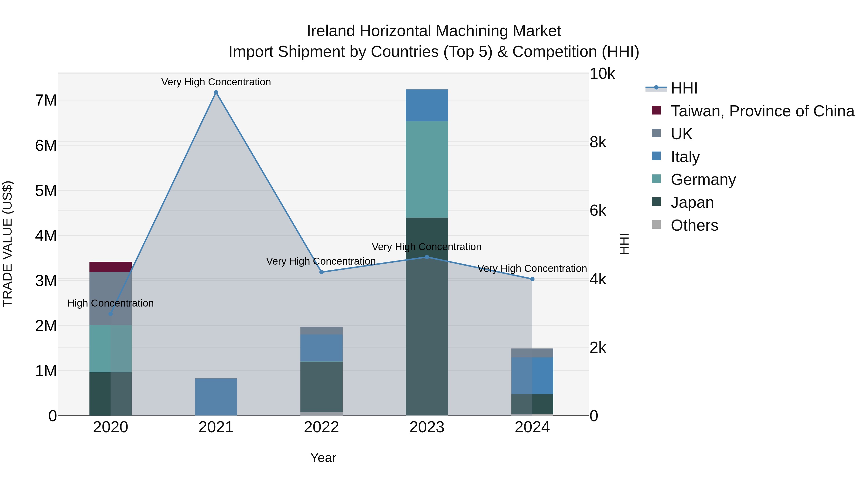868x488 pixels.
Task: Click the HHI line marker legend icon
Action: (x=656, y=88)
